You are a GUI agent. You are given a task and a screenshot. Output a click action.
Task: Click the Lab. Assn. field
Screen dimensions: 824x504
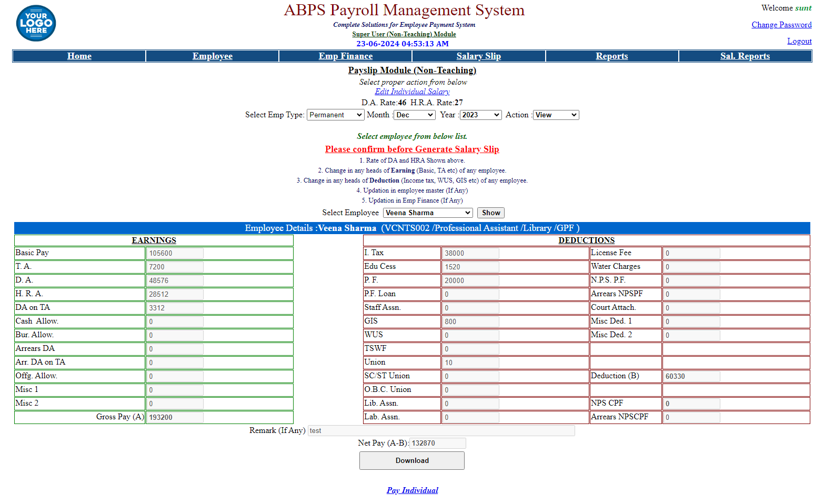[x=470, y=417]
